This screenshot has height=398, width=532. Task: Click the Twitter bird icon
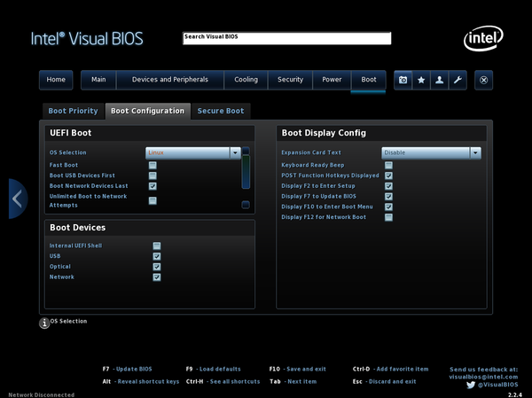click(471, 385)
